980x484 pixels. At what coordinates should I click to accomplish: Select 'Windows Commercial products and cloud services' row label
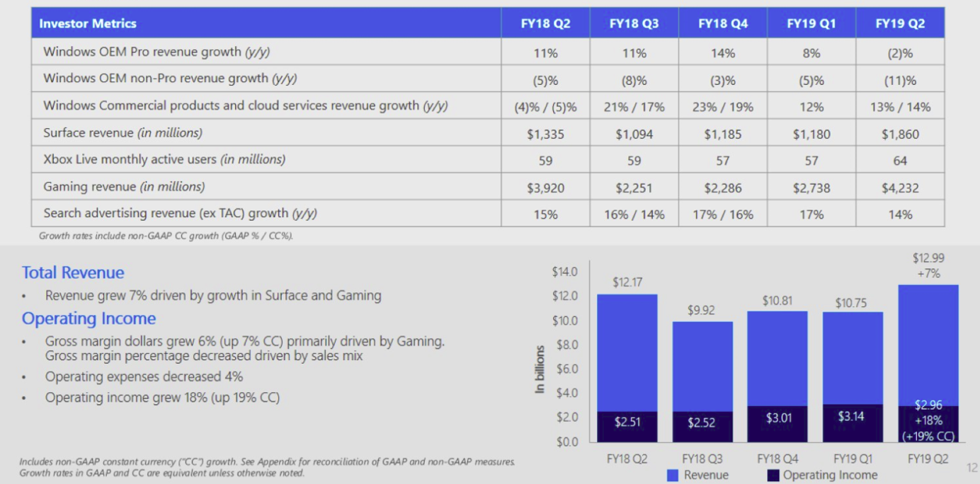click(x=245, y=105)
